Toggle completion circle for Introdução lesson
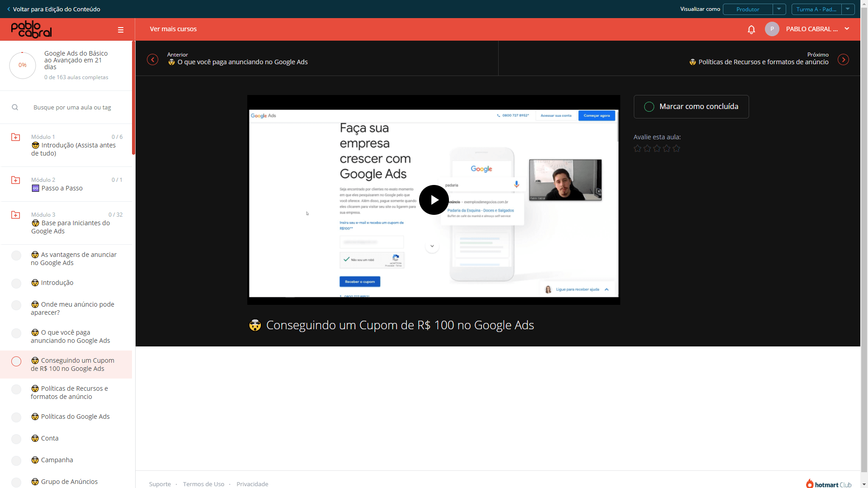 [16, 284]
